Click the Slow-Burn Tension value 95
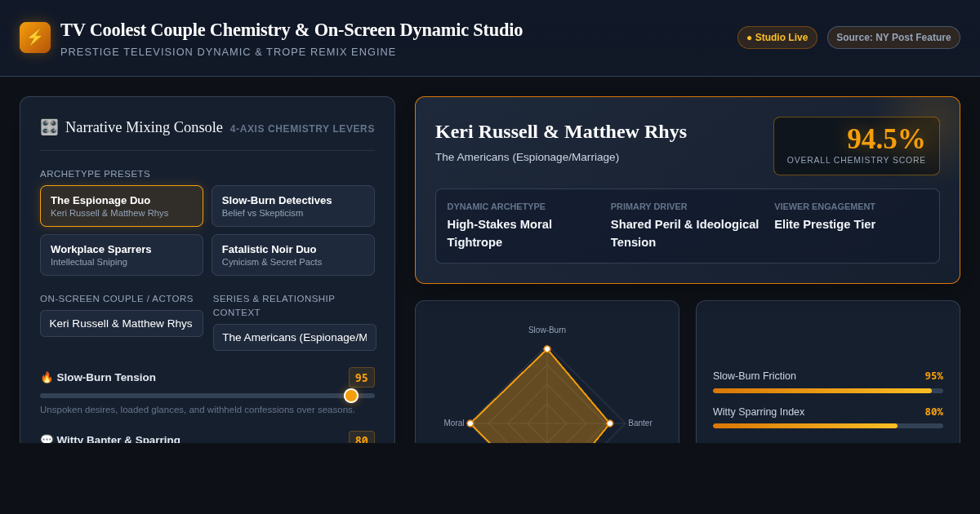The width and height of the screenshot is (980, 514). click(362, 378)
